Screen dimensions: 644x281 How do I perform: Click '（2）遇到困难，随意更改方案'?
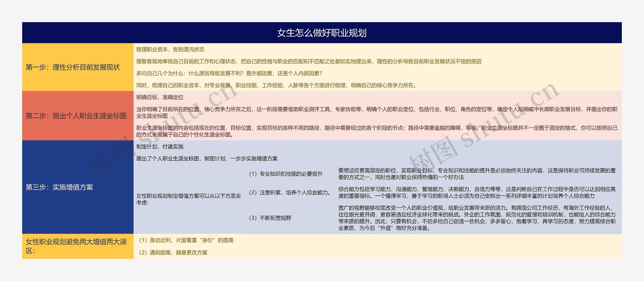(x=173, y=253)
